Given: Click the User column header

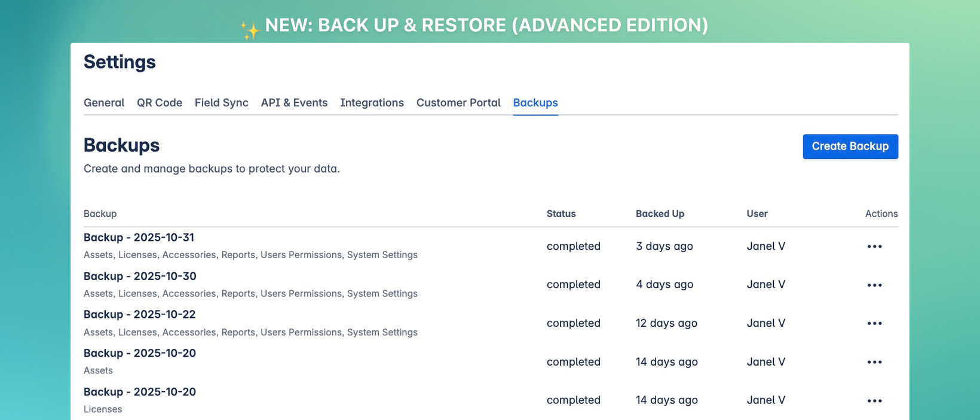Looking at the screenshot, I should pos(757,214).
